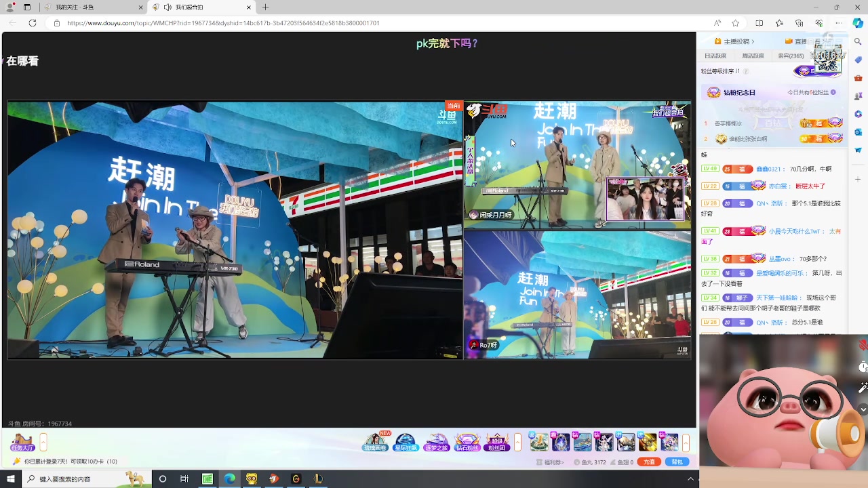Click the browser address bar URL
Viewport: 868px width, 488px height.
(223, 23)
